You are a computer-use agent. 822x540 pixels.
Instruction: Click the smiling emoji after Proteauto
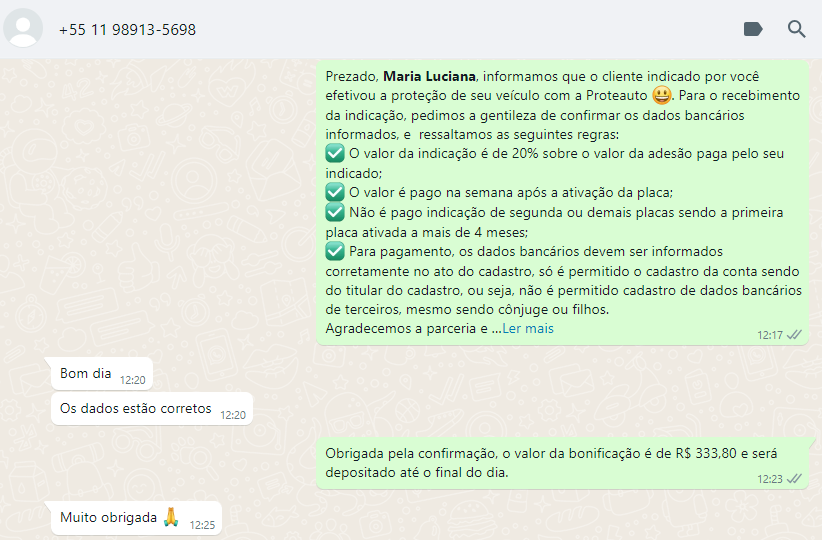pos(662,95)
